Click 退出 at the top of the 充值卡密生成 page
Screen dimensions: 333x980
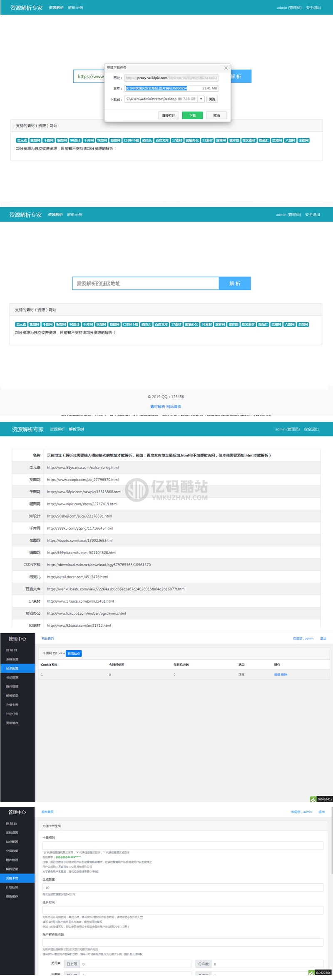pos(321,812)
